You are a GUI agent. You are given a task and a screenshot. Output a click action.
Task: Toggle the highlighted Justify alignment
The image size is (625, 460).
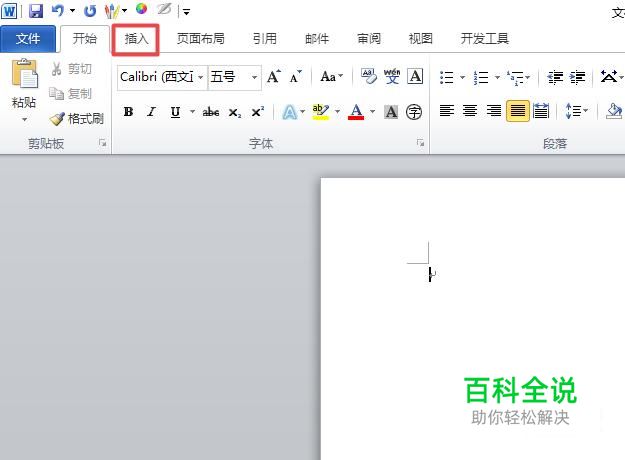(x=517, y=111)
